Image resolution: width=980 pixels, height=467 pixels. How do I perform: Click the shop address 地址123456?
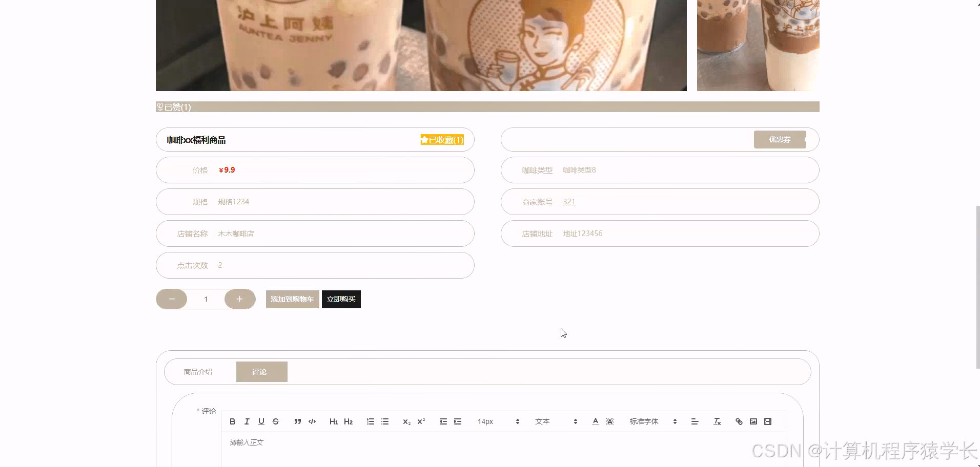583,233
